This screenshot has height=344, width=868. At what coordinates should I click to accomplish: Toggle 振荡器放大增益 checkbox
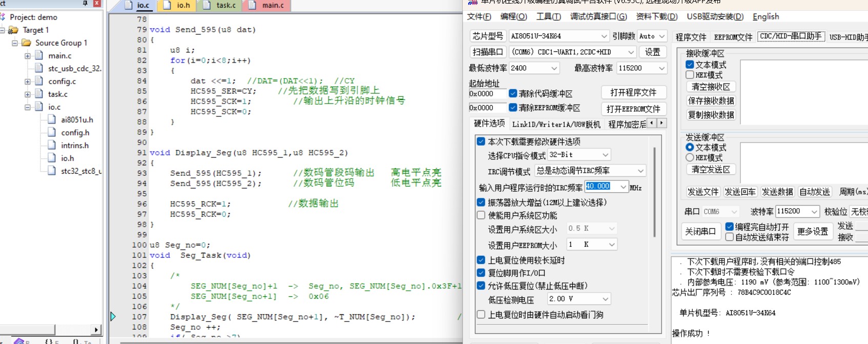tap(481, 203)
